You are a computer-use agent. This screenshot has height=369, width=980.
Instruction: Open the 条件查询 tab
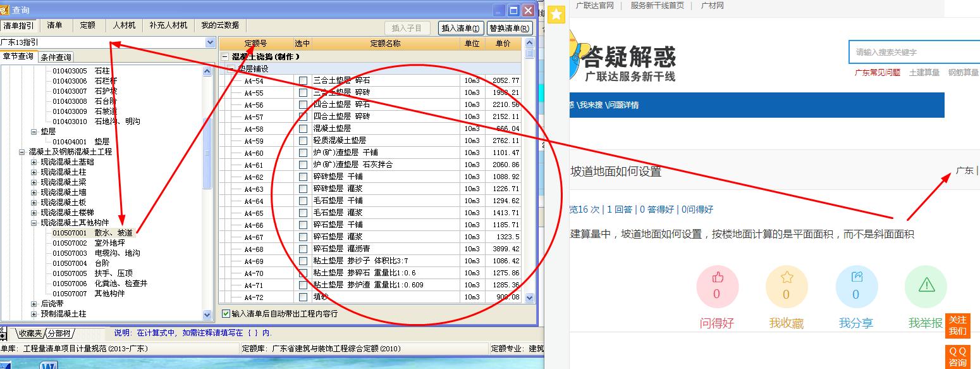[x=56, y=57]
